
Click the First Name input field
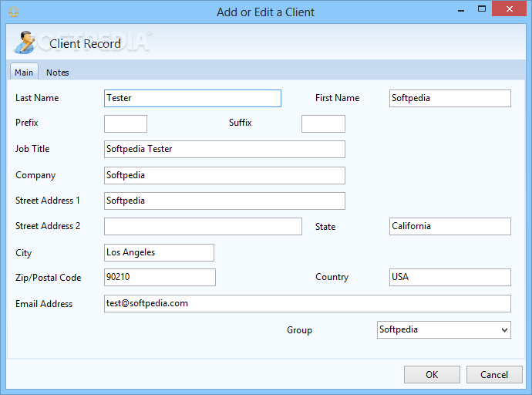click(x=450, y=99)
